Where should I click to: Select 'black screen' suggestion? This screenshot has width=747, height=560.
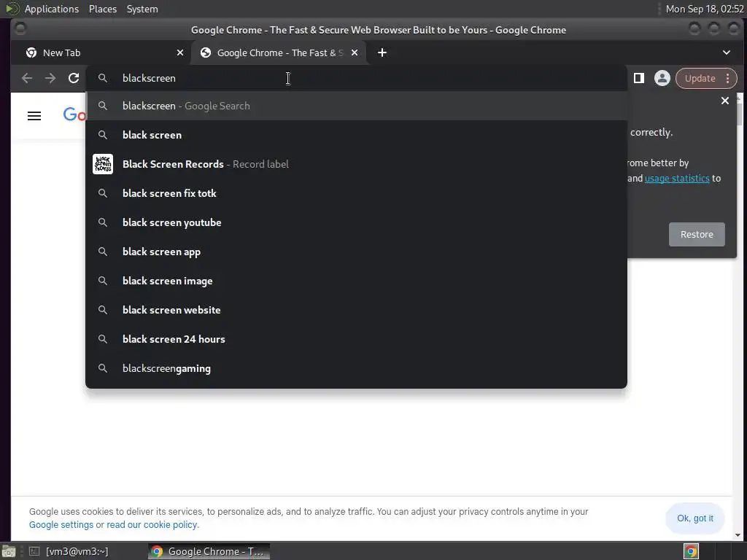(356, 135)
